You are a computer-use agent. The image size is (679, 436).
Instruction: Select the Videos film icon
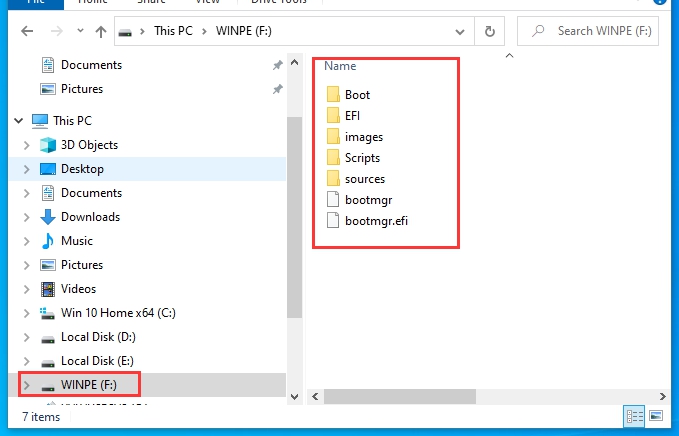click(x=48, y=289)
